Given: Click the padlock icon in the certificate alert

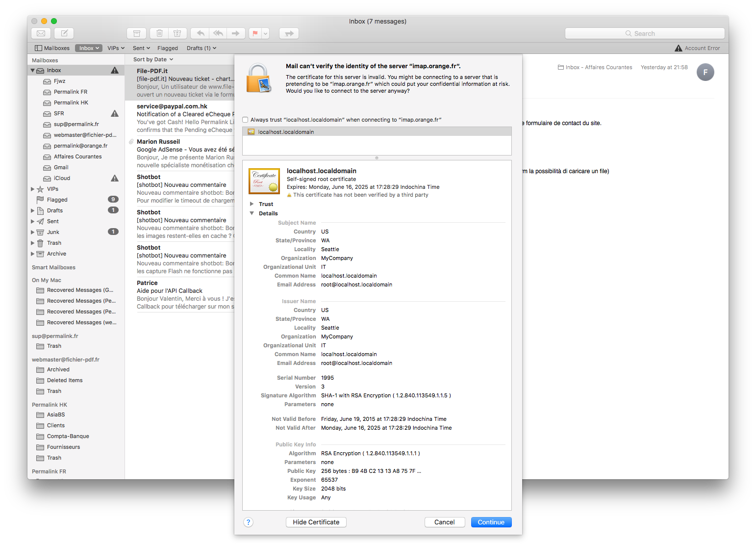Looking at the screenshot, I should tap(258, 78).
